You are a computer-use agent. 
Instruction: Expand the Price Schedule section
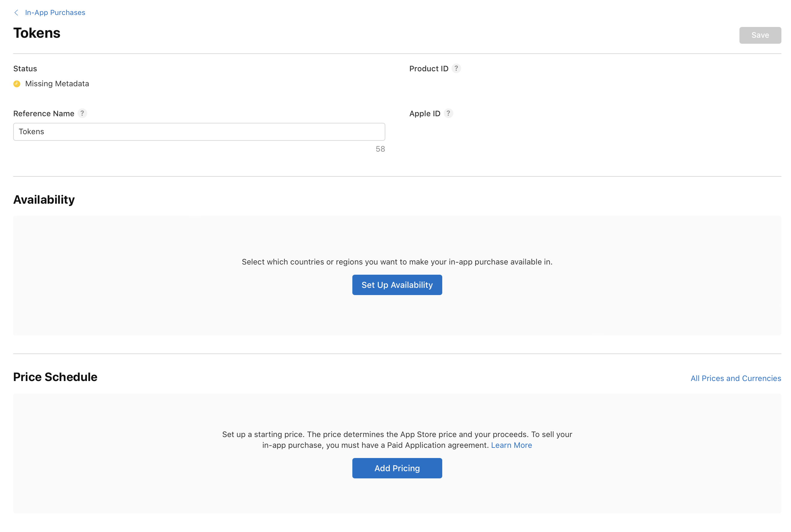pos(55,377)
